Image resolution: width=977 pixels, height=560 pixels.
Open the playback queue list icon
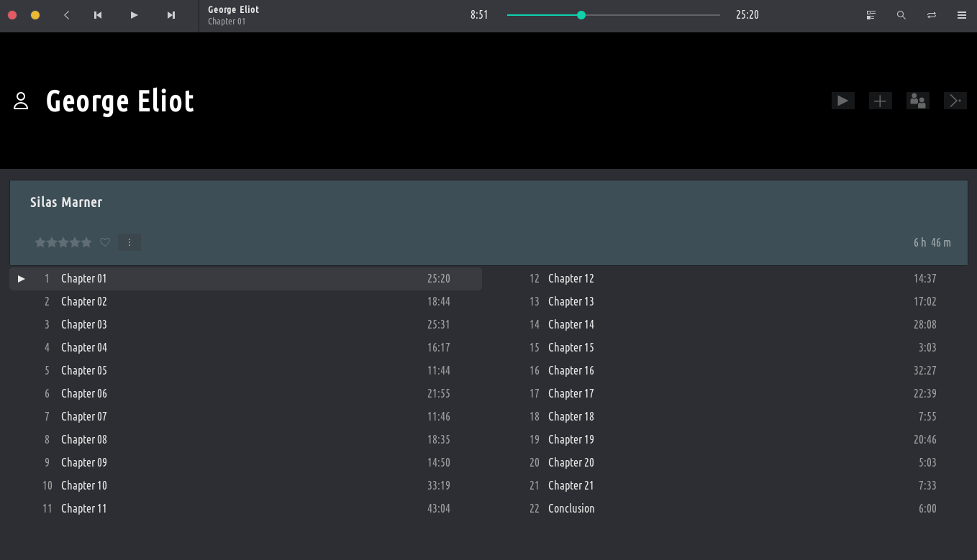tap(871, 15)
